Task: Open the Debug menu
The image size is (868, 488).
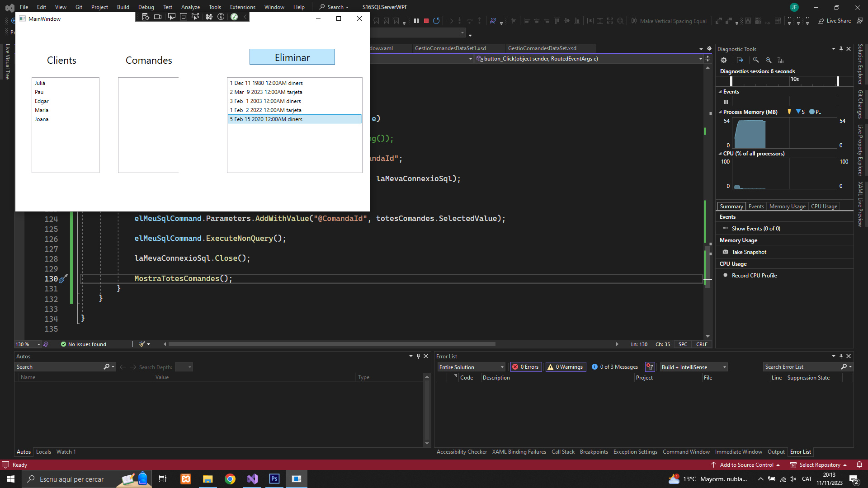Action: (x=146, y=7)
